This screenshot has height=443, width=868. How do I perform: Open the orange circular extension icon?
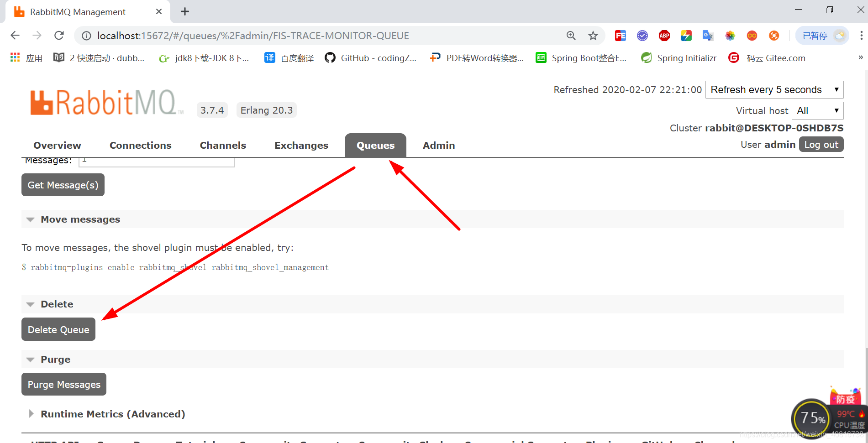click(774, 36)
